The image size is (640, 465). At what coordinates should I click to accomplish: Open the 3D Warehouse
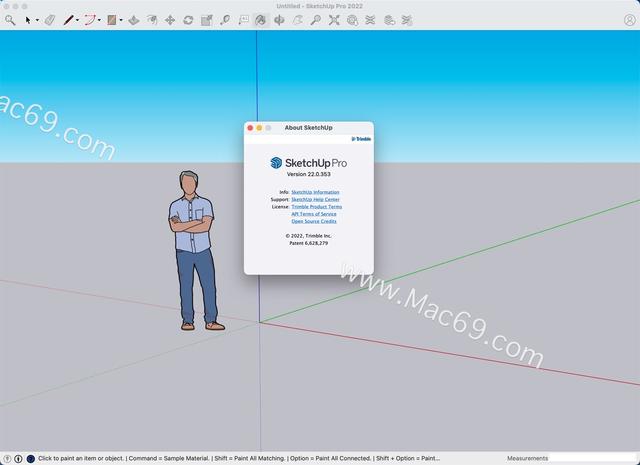click(352, 20)
